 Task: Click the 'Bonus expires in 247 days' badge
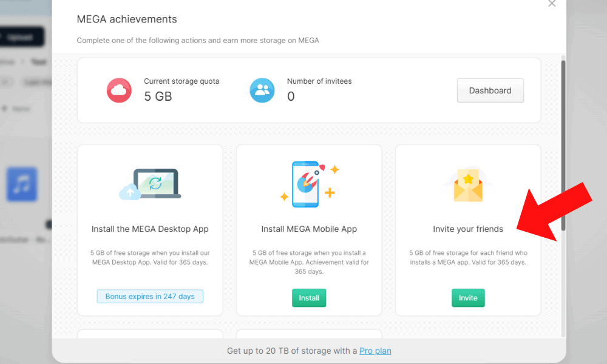(150, 297)
